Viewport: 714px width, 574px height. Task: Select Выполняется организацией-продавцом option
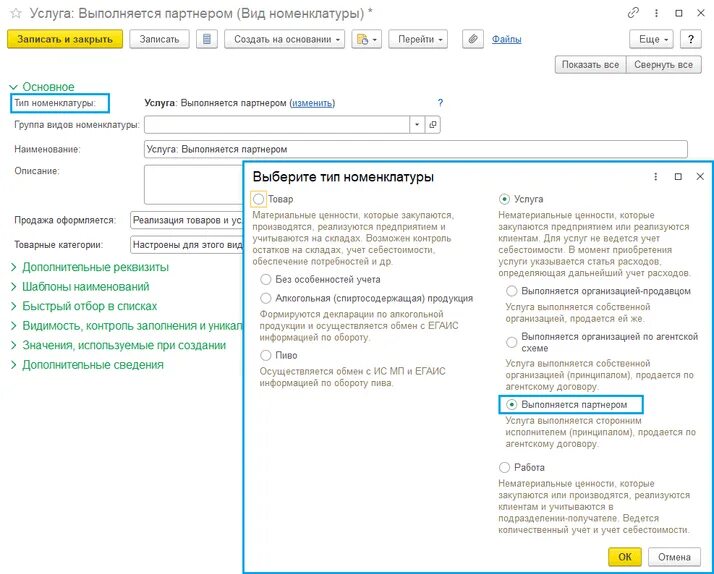511,291
